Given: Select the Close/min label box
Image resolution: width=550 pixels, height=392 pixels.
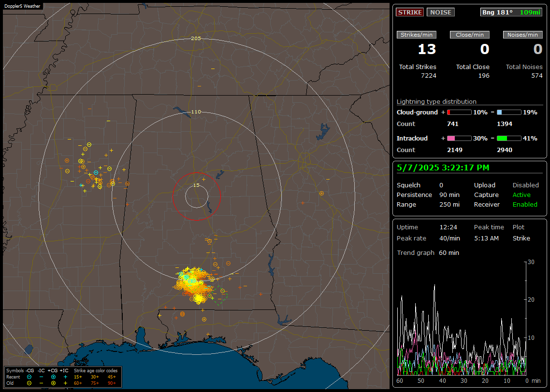Looking at the screenshot, I should point(470,35).
